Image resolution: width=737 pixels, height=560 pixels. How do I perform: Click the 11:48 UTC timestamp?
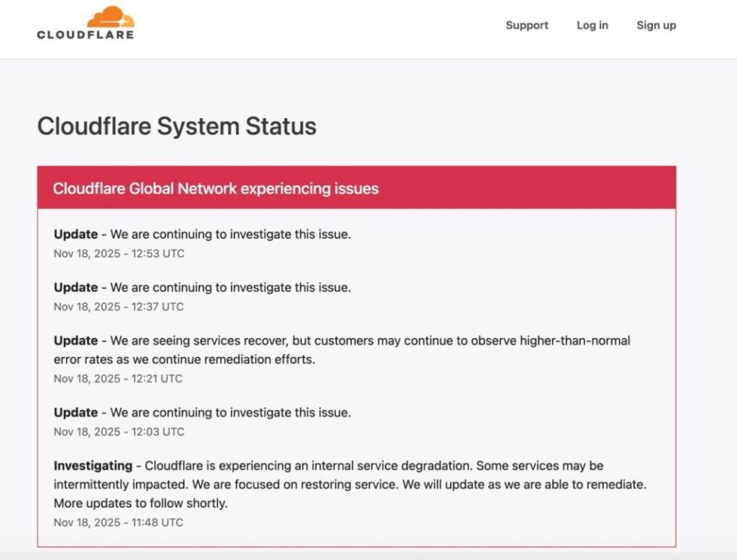[118, 522]
